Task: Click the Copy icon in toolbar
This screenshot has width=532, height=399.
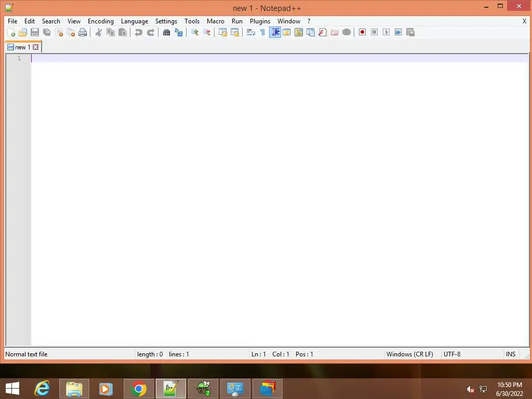Action: [111, 32]
